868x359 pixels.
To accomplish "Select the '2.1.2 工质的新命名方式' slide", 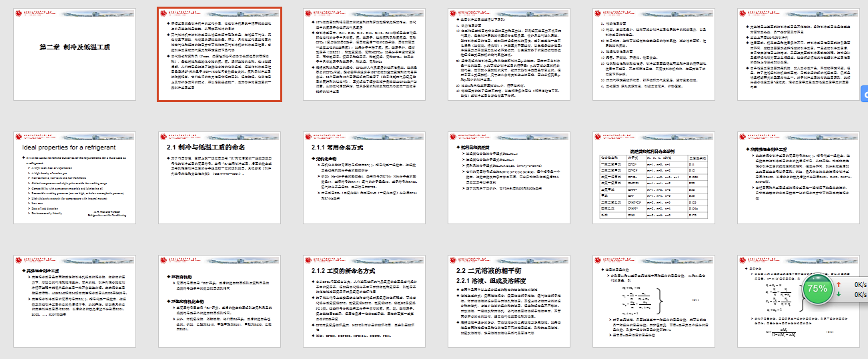I will (364, 302).
